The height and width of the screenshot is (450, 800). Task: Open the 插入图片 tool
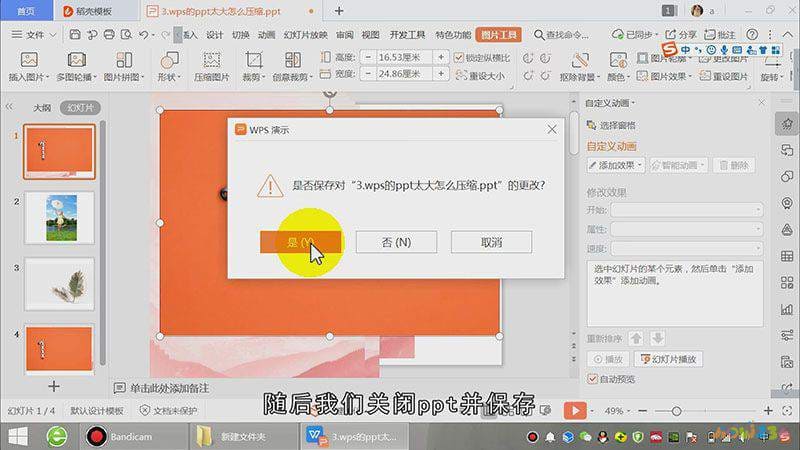tap(29, 66)
